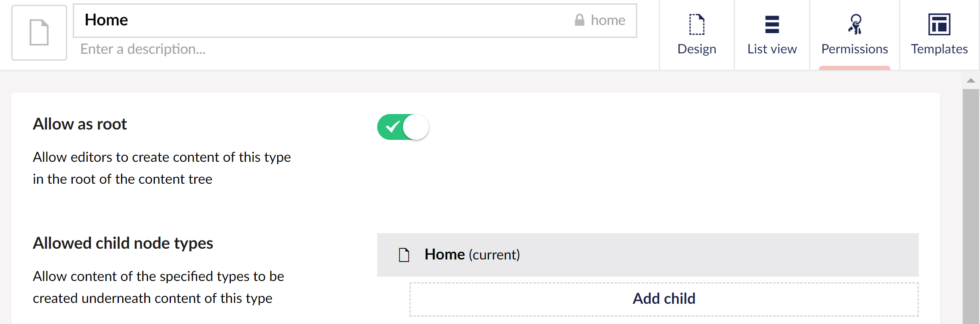Select the Home (current) child node row
Image resolution: width=980 pixels, height=324 pixels.
pos(648,255)
